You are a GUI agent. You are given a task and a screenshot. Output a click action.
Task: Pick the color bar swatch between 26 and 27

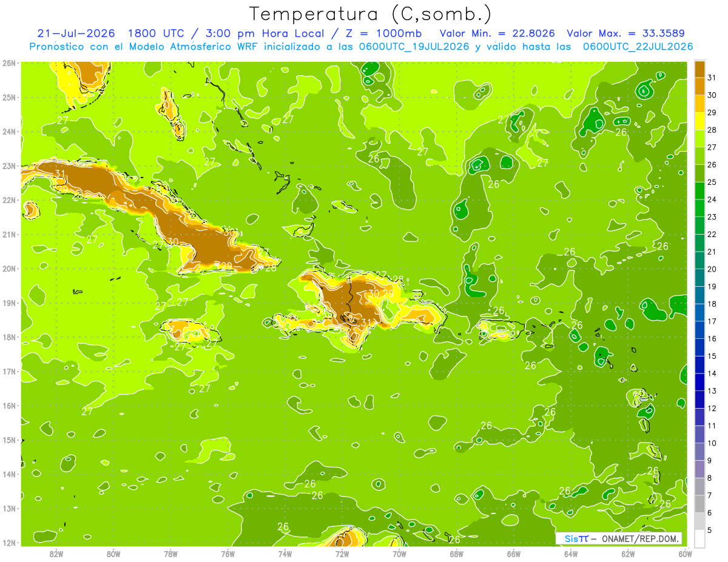699,156
